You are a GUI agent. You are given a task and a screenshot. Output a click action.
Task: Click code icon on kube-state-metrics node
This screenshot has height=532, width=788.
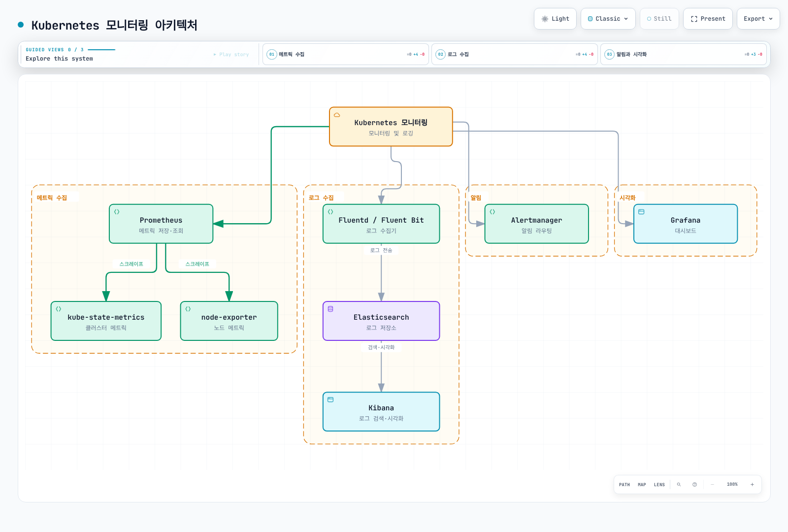[59, 309]
